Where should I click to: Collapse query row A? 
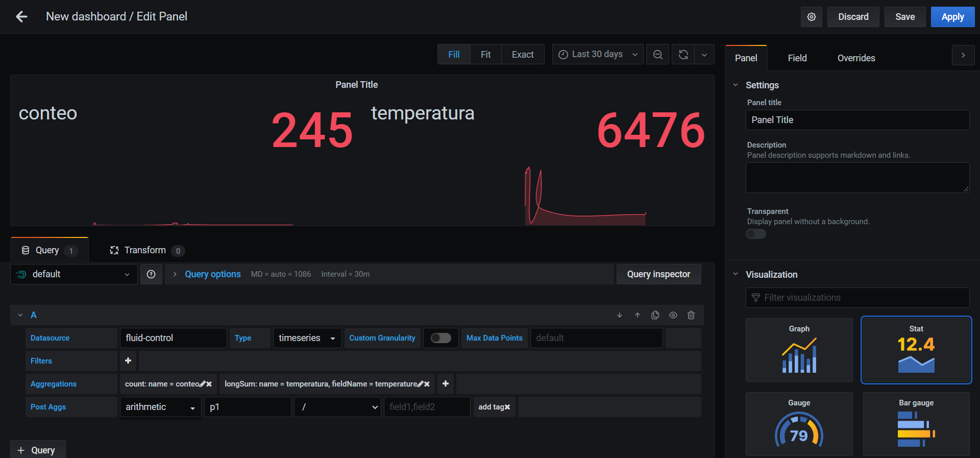(20, 315)
